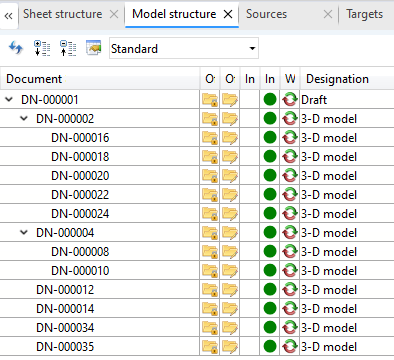
Task: Click the picture preview toolbar icon
Action: 94,48
